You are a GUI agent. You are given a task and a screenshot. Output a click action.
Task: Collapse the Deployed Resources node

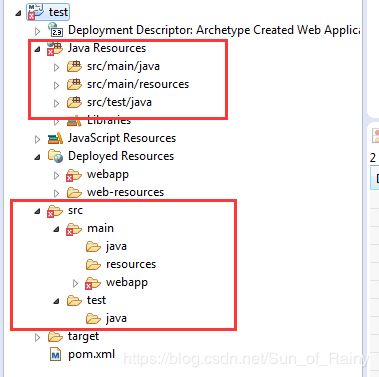coord(37,157)
